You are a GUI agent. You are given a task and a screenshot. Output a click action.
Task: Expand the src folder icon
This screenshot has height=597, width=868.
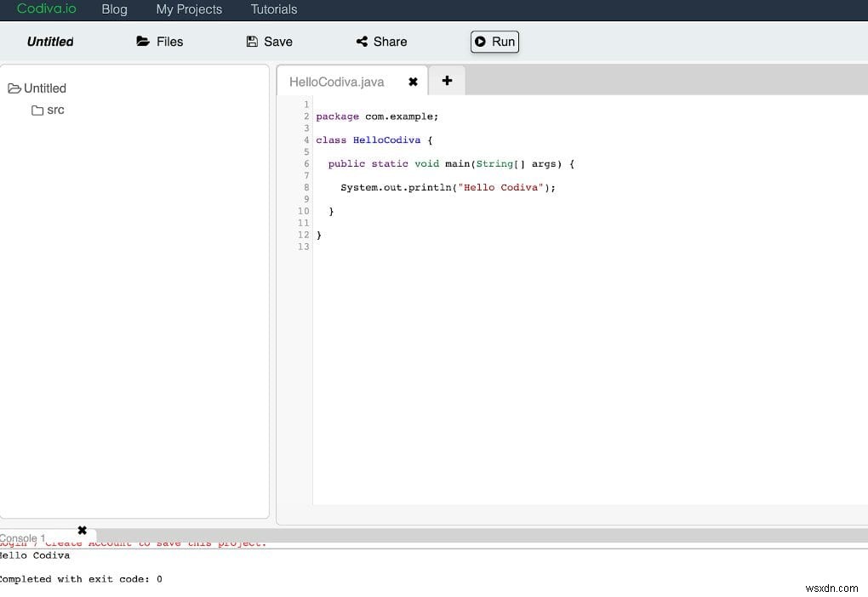pyautogui.click(x=37, y=110)
